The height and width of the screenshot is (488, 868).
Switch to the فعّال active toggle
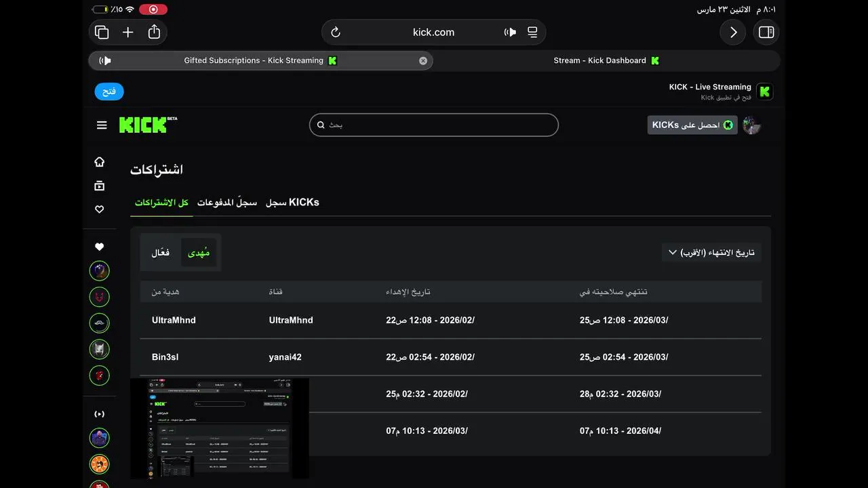(161, 252)
